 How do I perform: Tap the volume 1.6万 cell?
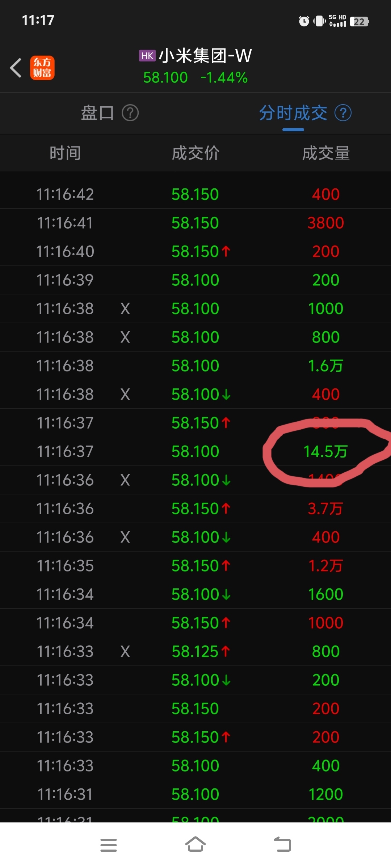[x=326, y=366]
